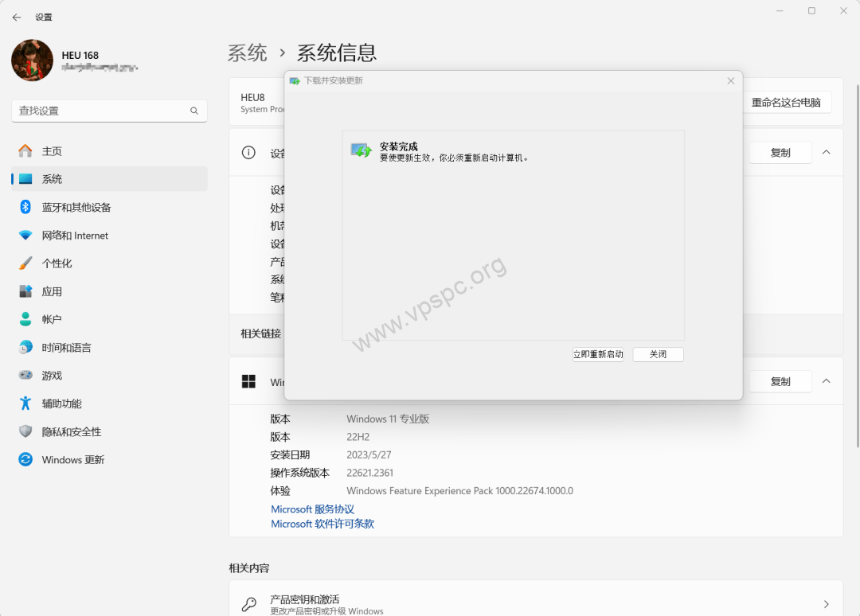Open the 应用 apps icon
860x616 pixels.
coord(25,291)
